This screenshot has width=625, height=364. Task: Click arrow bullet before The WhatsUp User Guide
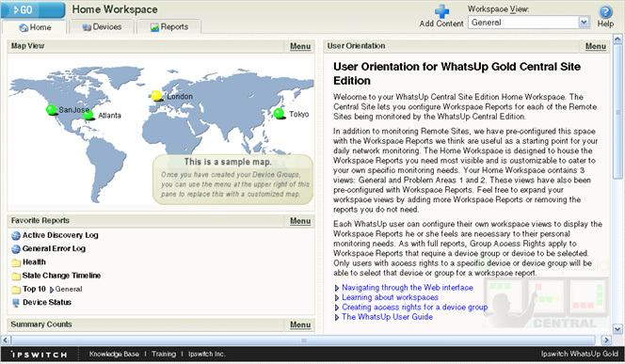(x=337, y=317)
